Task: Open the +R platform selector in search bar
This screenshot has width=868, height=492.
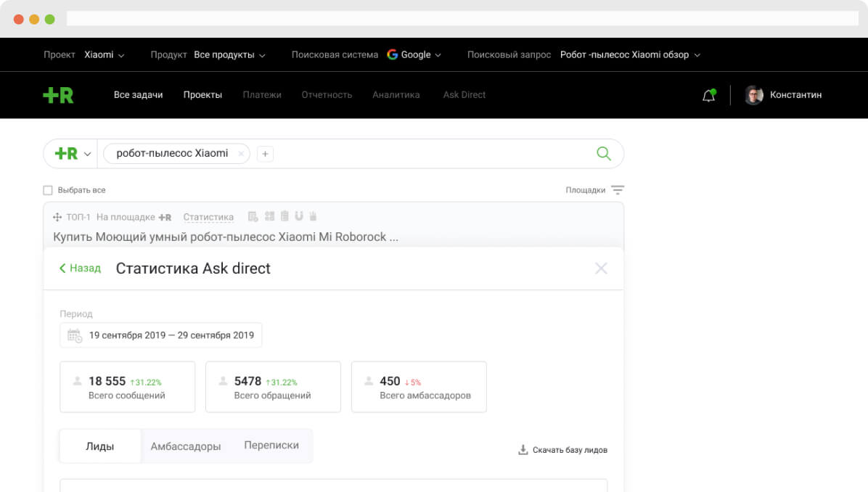Action: coord(72,154)
